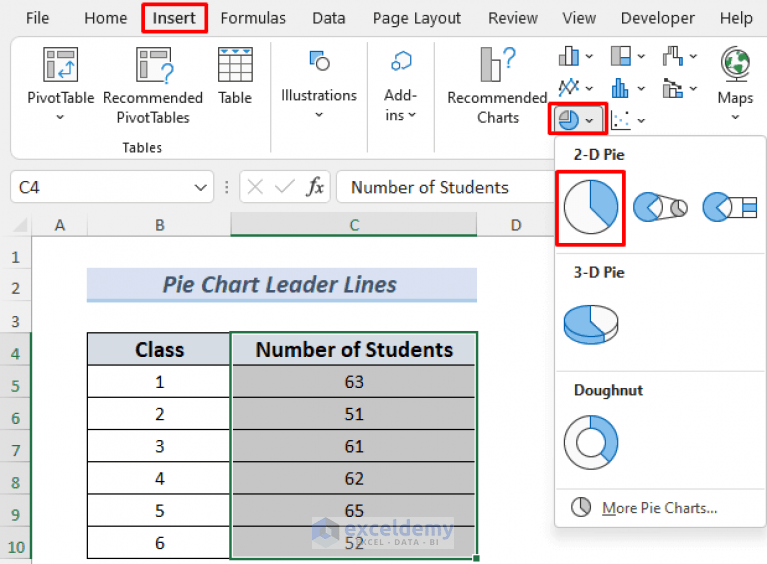Open the Help tab
Image resolution: width=767 pixels, height=564 pixels.
click(736, 18)
